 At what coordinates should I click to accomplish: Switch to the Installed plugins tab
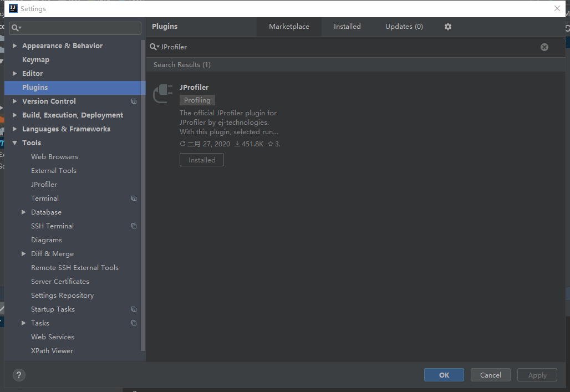coord(347,27)
